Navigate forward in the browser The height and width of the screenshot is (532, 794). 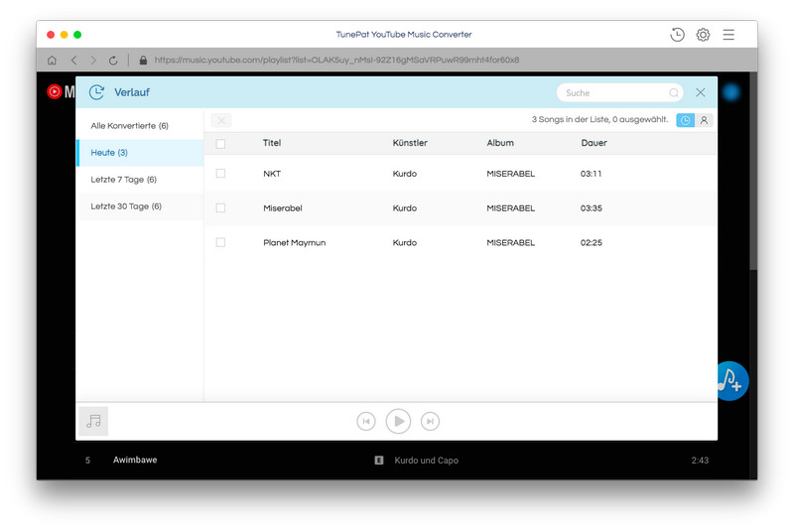point(93,61)
